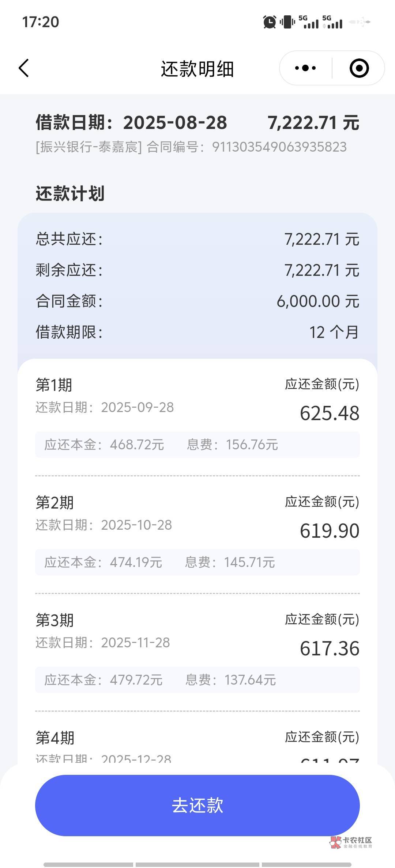
Task: Tap the 还款明细 page title
Action: point(197,69)
